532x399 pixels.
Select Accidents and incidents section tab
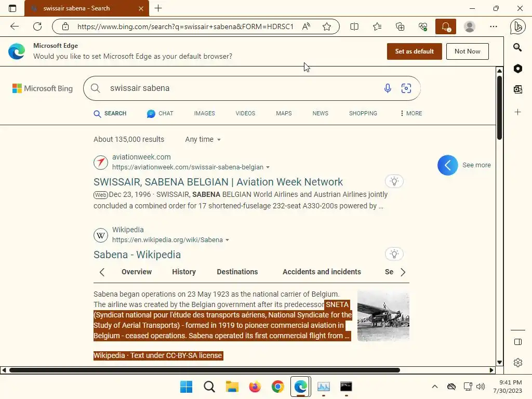pos(322,272)
